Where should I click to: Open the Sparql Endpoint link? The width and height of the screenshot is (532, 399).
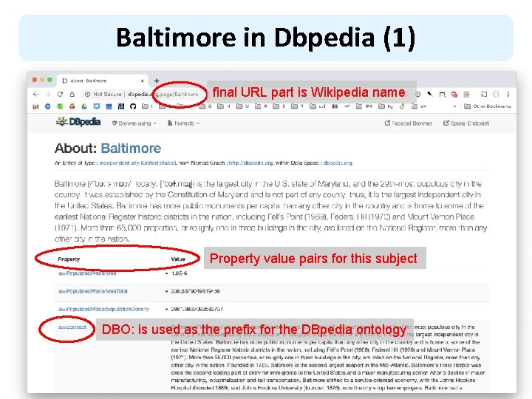click(466, 123)
